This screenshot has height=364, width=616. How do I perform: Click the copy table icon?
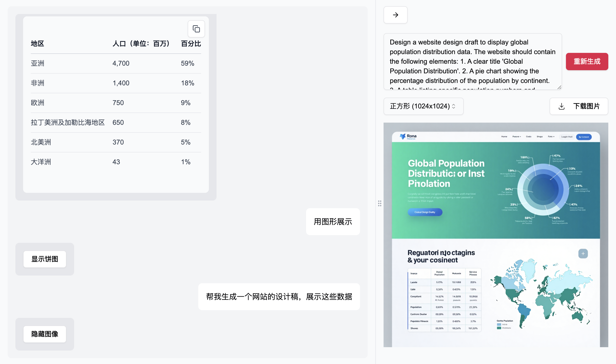click(196, 29)
